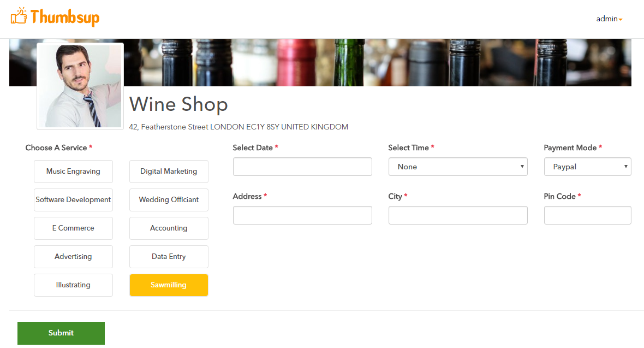Select the E Commerce service
This screenshot has height=348, width=644.
pyautogui.click(x=73, y=228)
